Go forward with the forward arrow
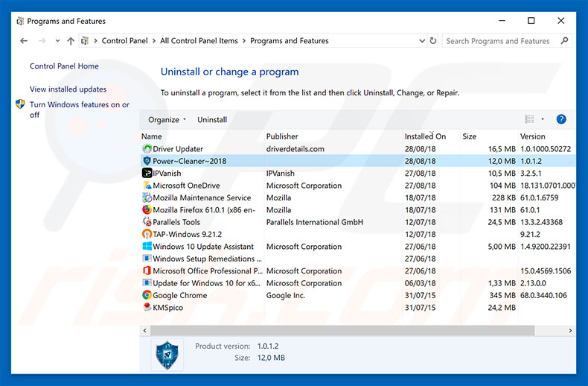588x386 pixels. pyautogui.click(x=42, y=40)
